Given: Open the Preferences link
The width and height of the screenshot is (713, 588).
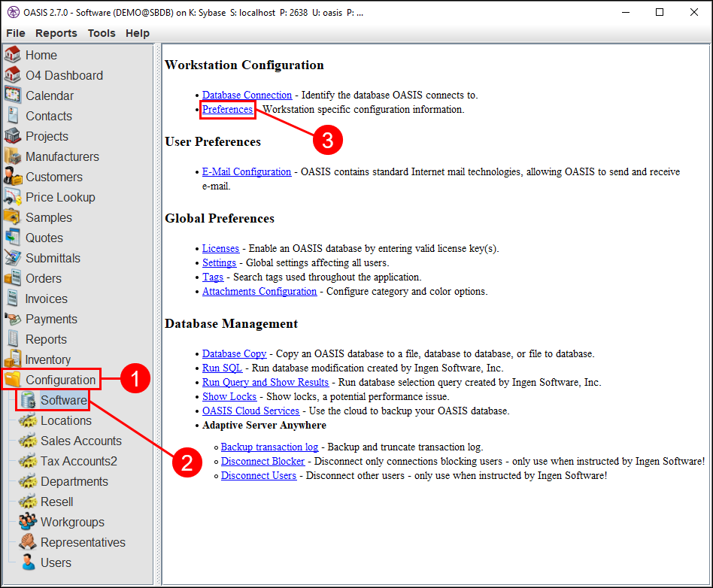Looking at the screenshot, I should pyautogui.click(x=227, y=109).
